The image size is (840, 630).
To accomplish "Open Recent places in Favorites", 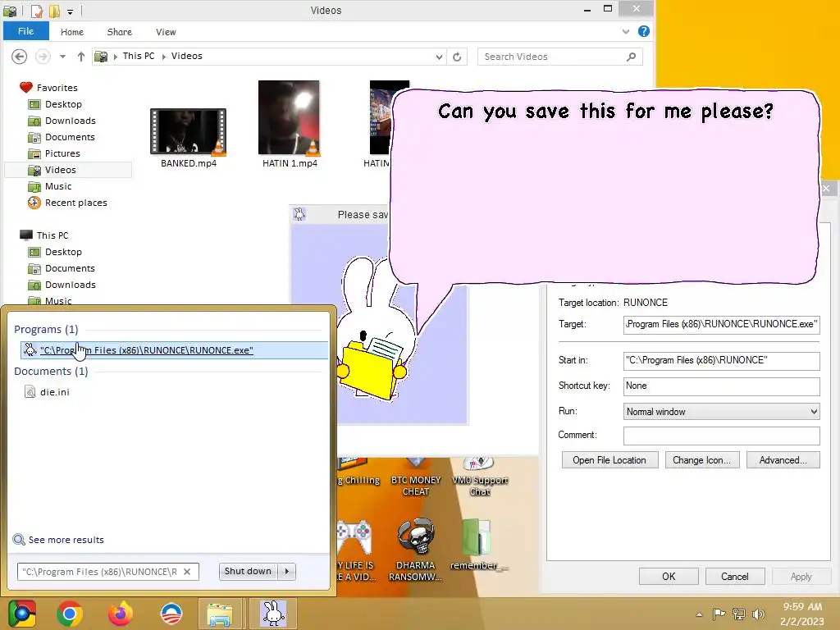I will [x=67, y=203].
